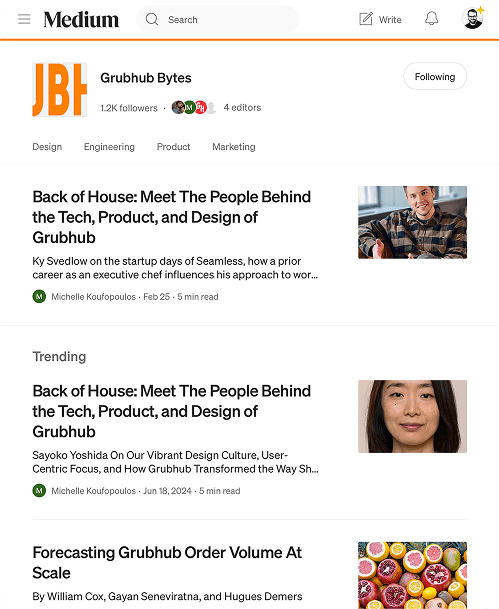Toggle the Following button
The height and width of the screenshot is (609, 499).
pyautogui.click(x=435, y=76)
